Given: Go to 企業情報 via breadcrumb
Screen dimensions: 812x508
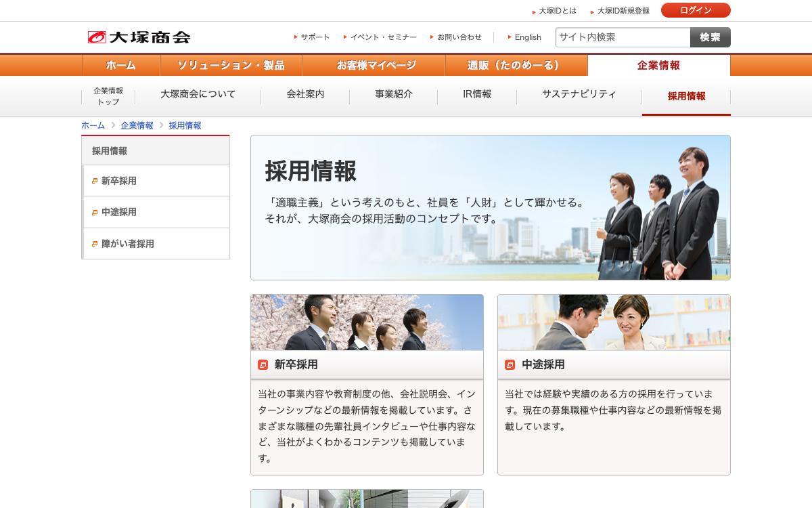Looking at the screenshot, I should click(x=137, y=125).
